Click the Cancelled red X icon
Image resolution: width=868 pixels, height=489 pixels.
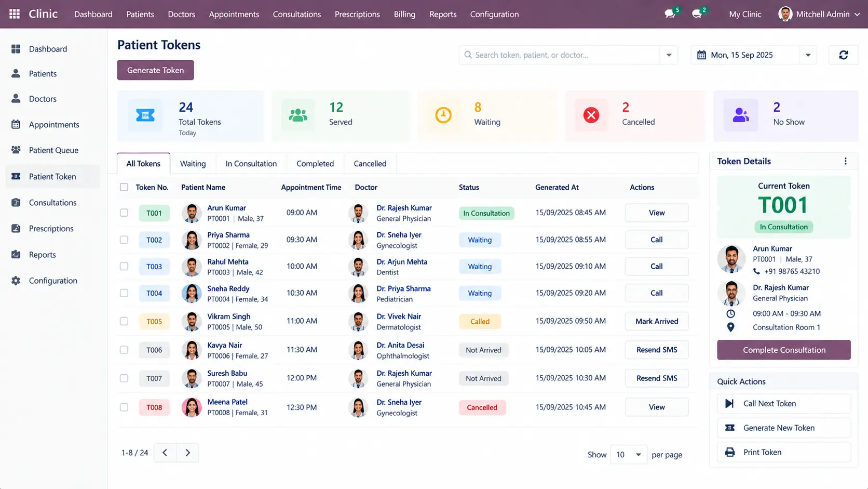591,115
